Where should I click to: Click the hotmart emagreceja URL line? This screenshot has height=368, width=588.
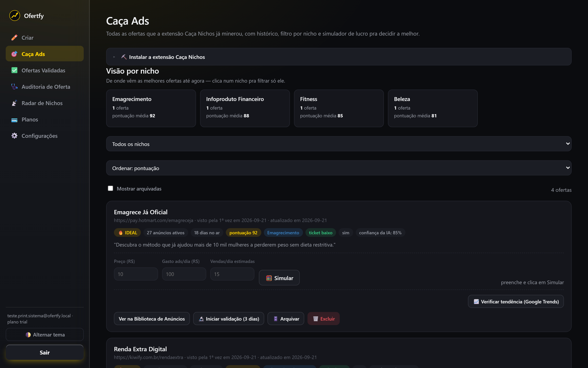(220, 220)
